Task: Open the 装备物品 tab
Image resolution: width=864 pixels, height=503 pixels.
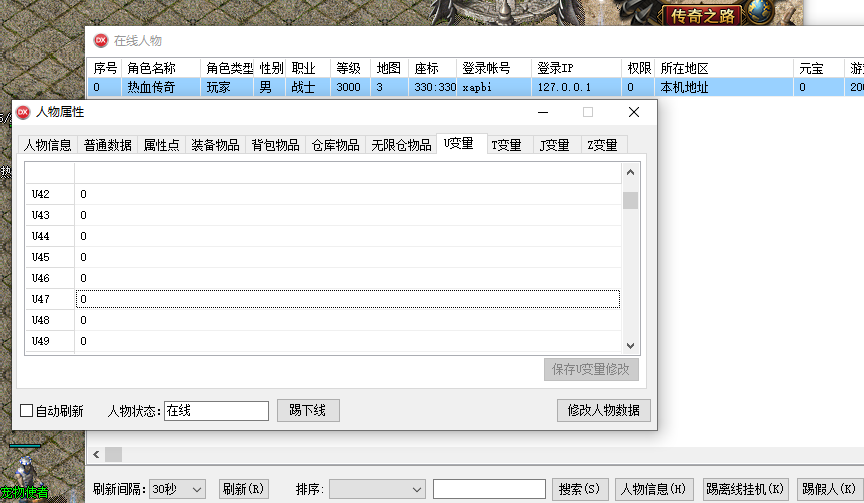Action: tap(215, 145)
